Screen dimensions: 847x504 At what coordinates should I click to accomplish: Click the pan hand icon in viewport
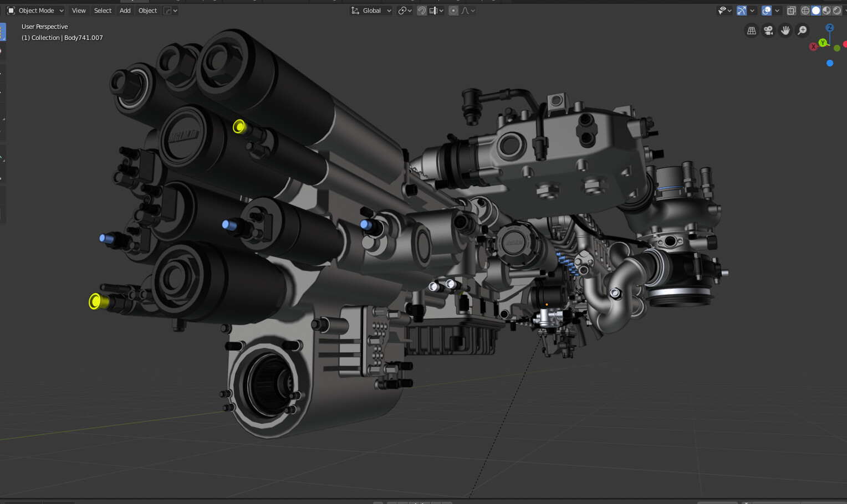click(x=785, y=30)
